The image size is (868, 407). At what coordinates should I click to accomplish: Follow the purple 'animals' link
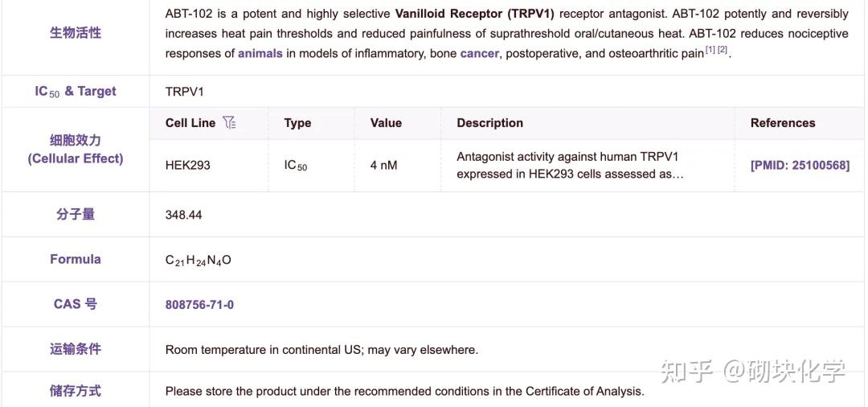point(260,54)
